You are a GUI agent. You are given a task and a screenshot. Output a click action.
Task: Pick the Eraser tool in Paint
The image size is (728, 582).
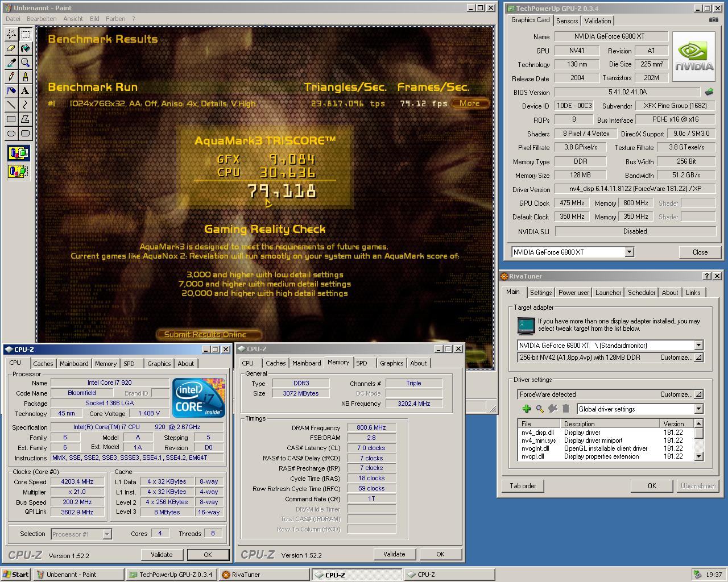11,49
